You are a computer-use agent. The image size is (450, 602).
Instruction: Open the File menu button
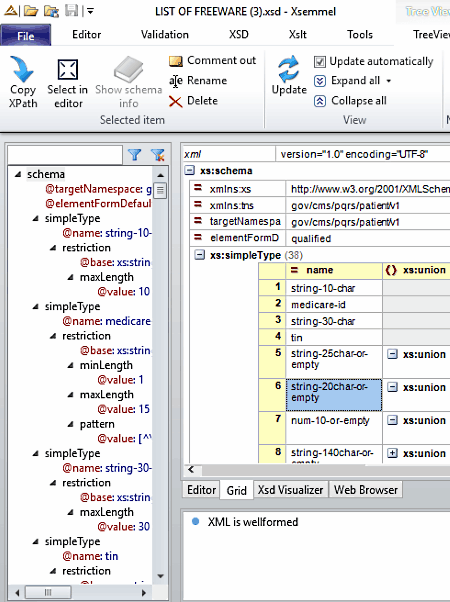point(26,36)
